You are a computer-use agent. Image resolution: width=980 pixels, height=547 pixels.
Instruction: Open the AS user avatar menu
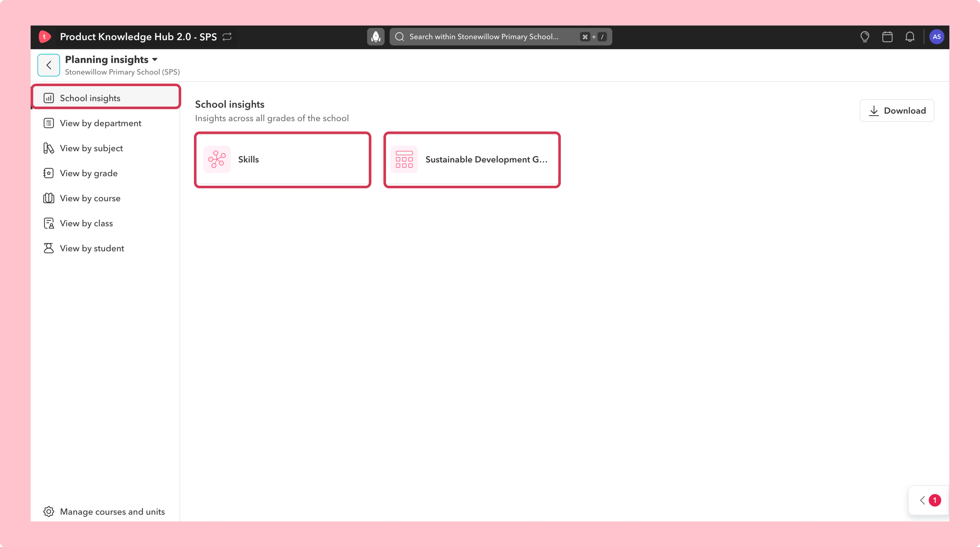936,37
